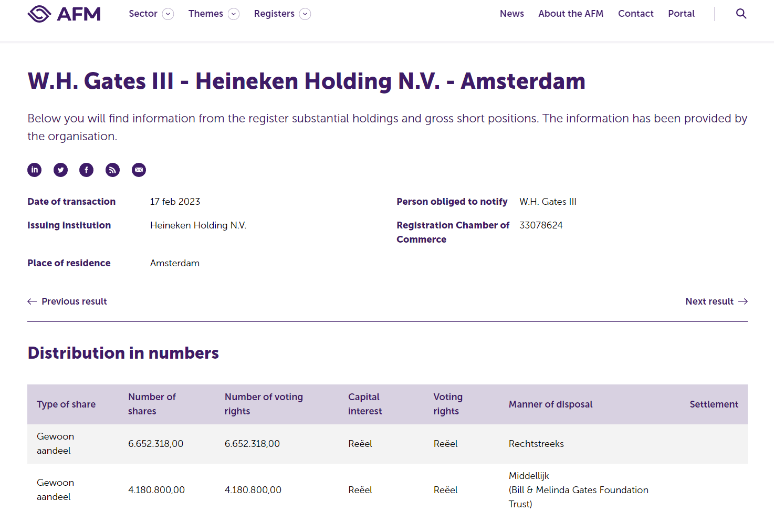Open the RSS feed icon

point(112,170)
